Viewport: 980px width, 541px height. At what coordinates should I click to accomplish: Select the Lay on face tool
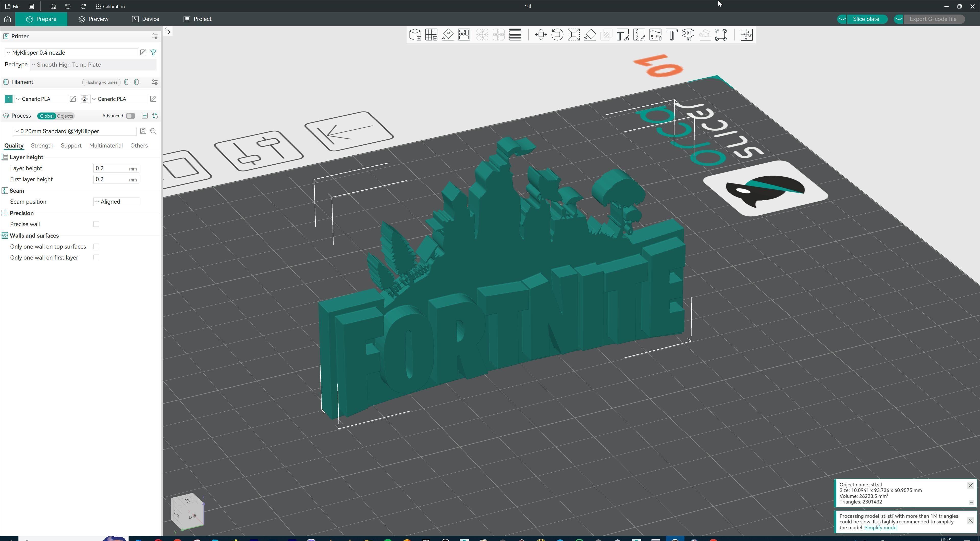click(590, 35)
